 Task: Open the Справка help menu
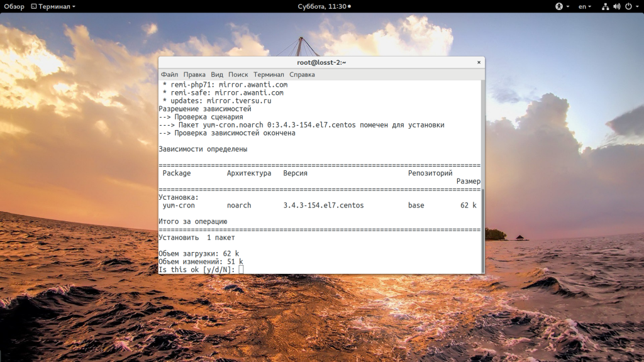coord(303,74)
